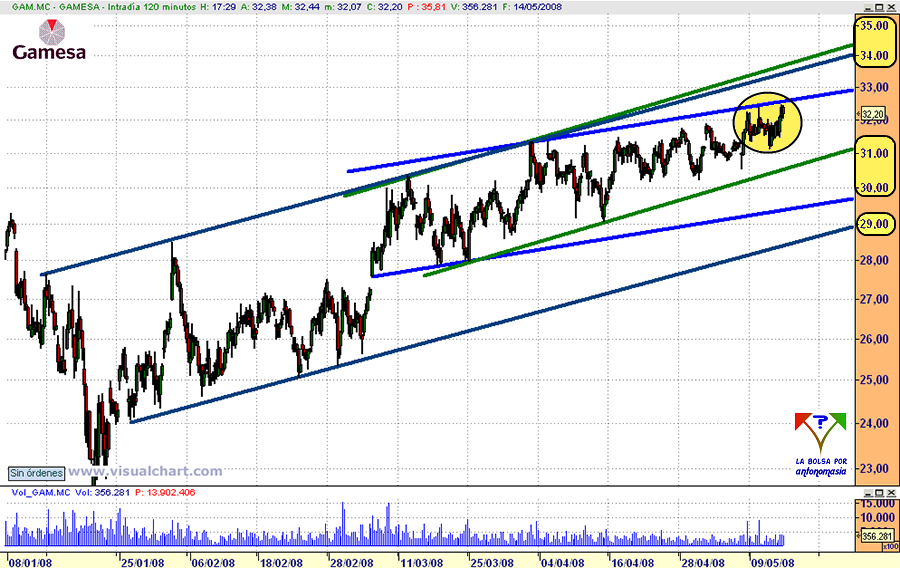The image size is (900, 568).
Task: Click the 28,00 price axis label
Action: click(x=875, y=260)
